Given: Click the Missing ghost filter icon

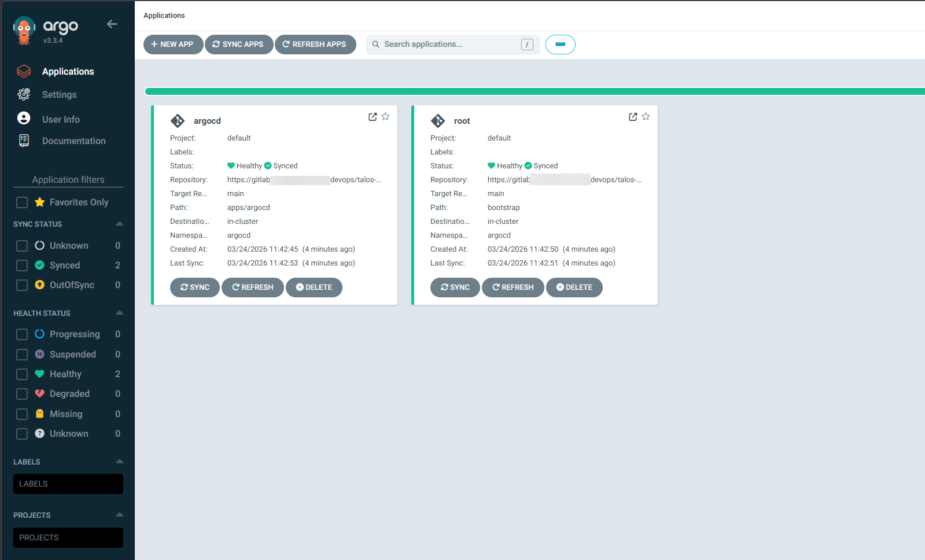Looking at the screenshot, I should point(39,414).
